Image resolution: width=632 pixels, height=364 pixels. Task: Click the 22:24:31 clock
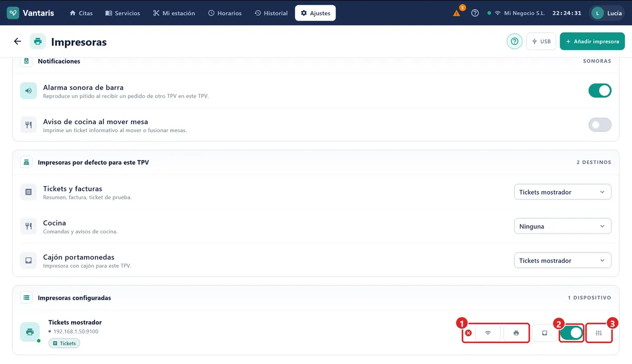click(x=567, y=13)
